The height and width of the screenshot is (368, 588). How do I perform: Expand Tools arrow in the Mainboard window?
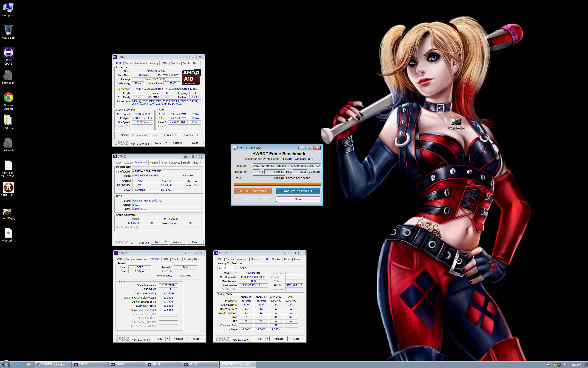166,242
